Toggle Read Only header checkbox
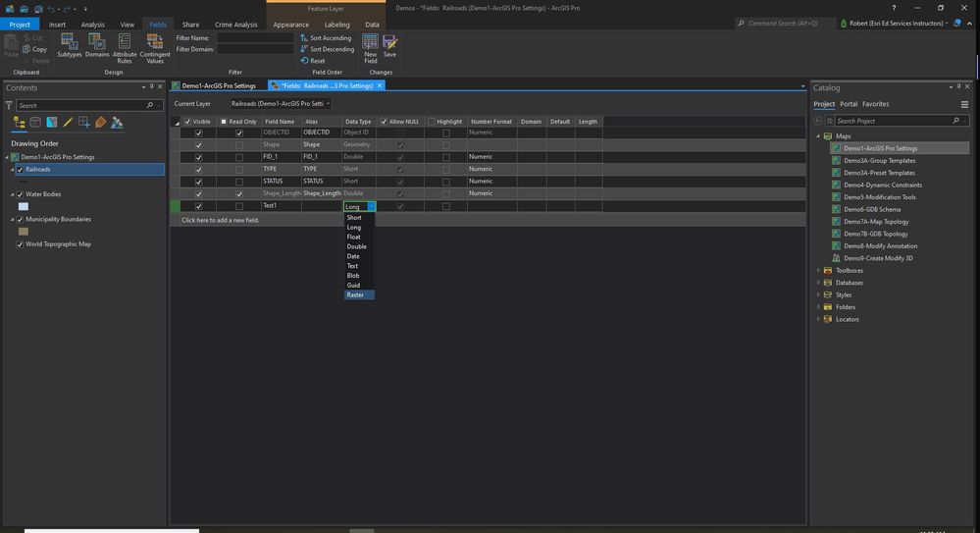The height and width of the screenshot is (533, 980). pos(224,122)
